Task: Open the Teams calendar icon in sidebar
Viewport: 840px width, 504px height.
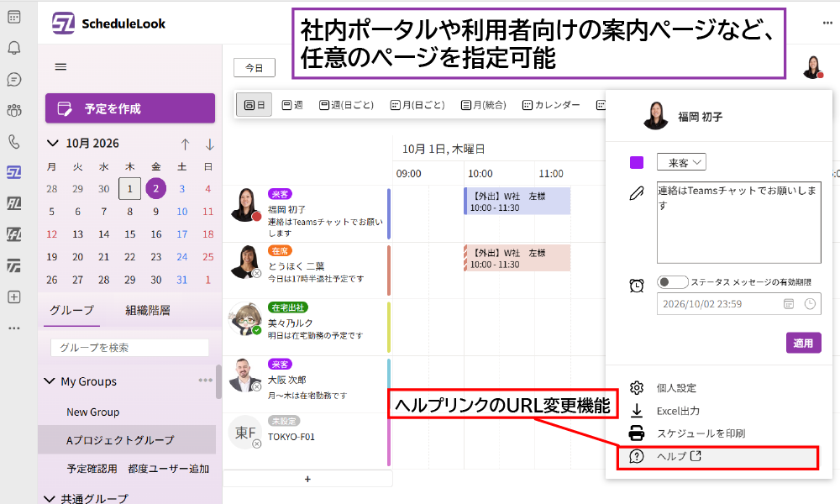Action: (x=14, y=17)
